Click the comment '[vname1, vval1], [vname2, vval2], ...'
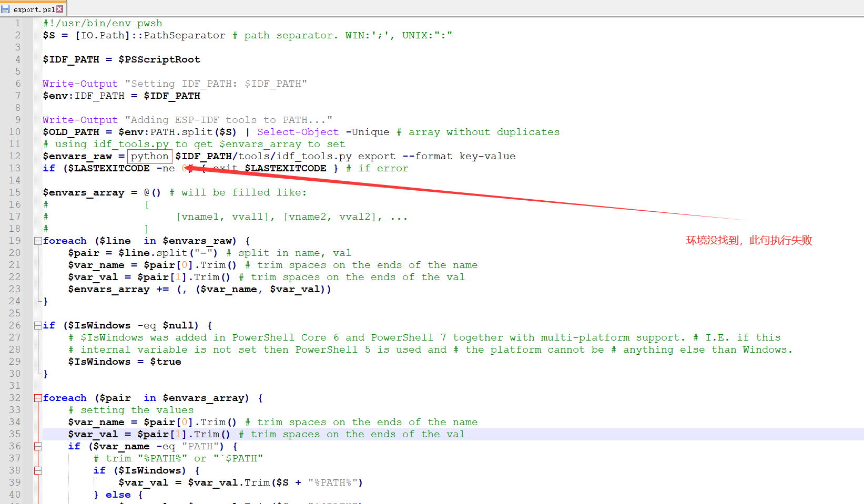Screen dimensions: 864x504 coord(292,217)
